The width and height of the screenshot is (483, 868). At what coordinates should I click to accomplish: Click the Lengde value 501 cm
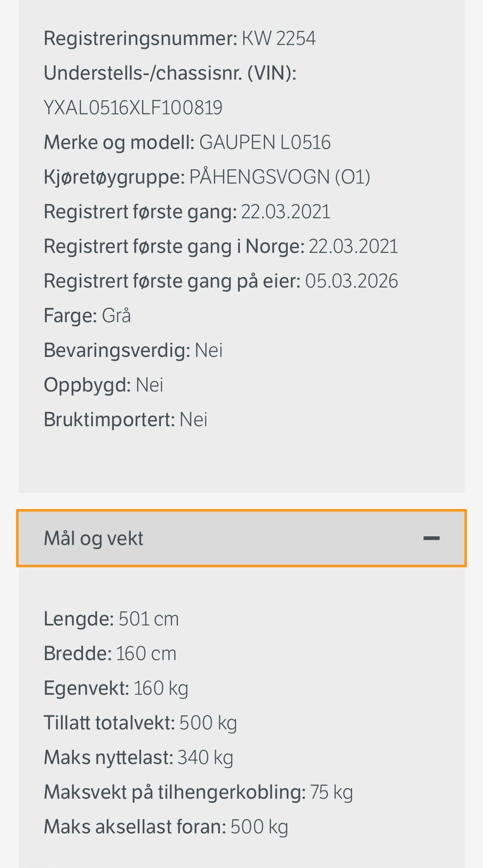click(149, 619)
